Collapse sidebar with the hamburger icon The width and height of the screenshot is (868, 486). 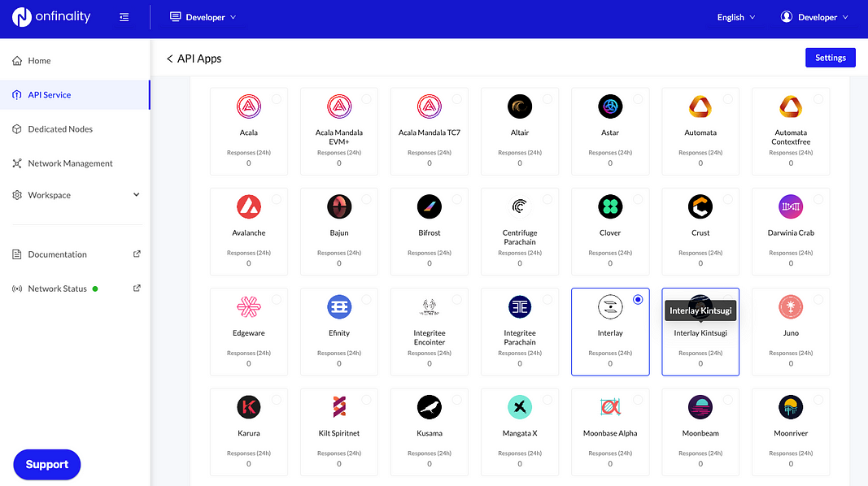[124, 17]
